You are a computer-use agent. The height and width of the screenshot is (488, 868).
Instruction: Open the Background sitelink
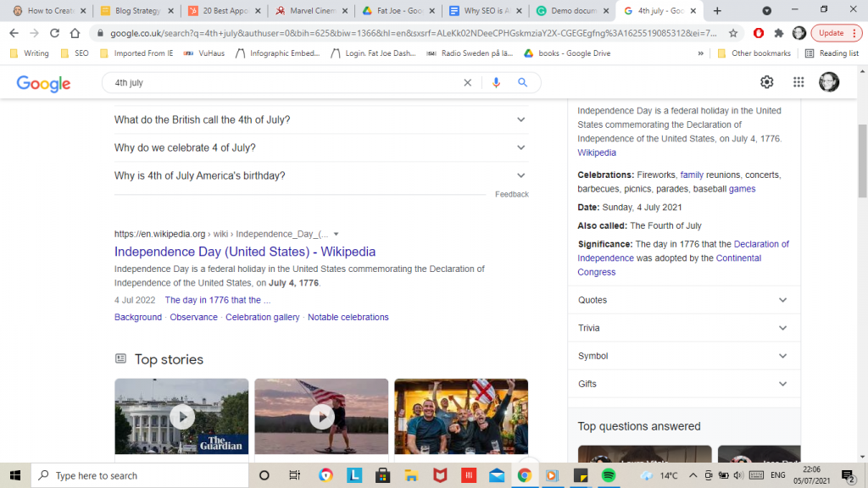[138, 317]
